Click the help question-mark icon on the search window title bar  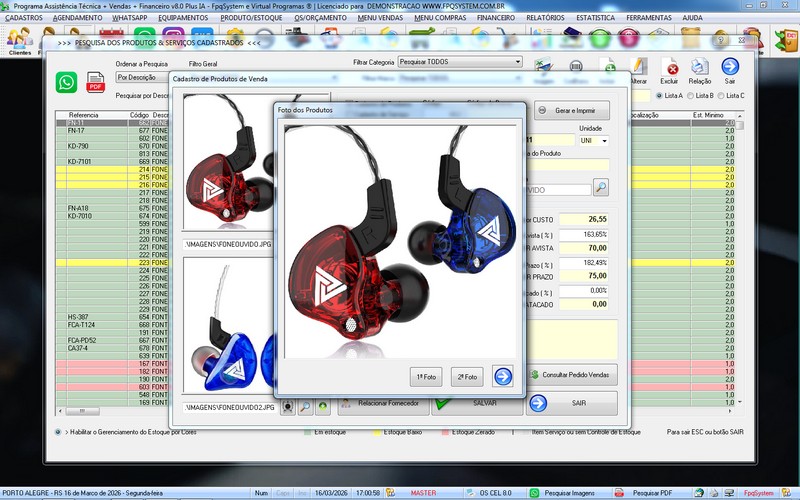[721, 40]
